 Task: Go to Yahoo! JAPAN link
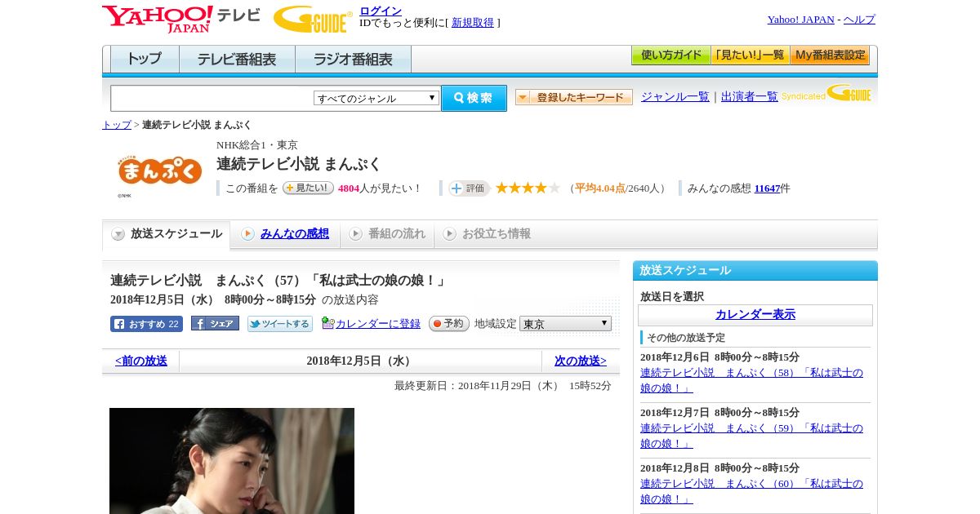[800, 20]
